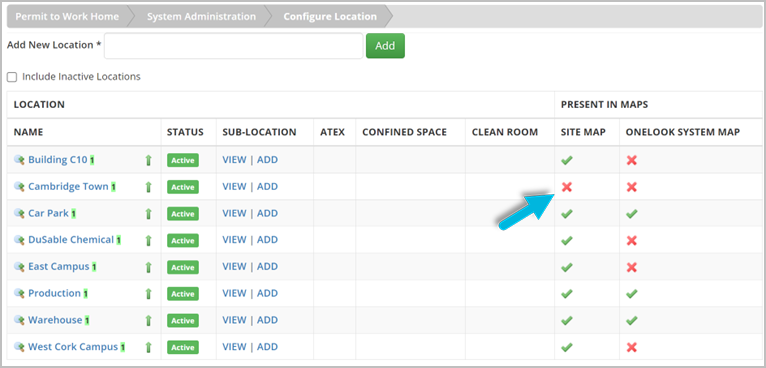
Task: Click OneLook System Map cross for West Cork Campus
Action: 632,347
